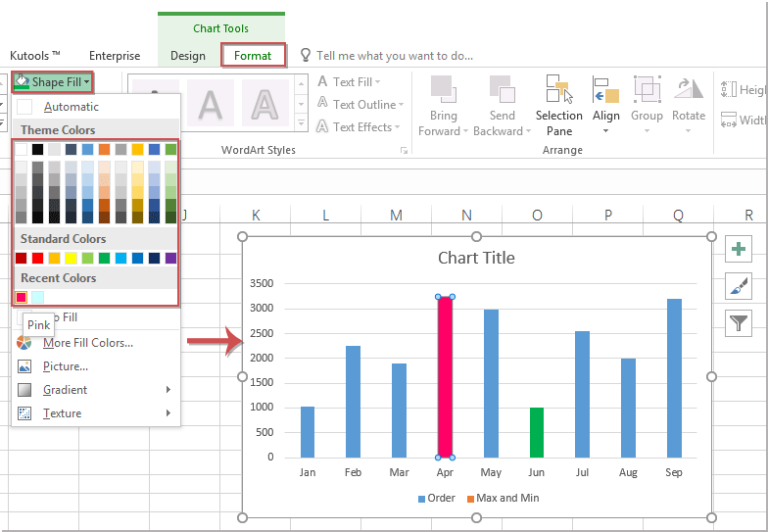Select purple standard color
The height and width of the screenshot is (532, 768).
(x=170, y=258)
